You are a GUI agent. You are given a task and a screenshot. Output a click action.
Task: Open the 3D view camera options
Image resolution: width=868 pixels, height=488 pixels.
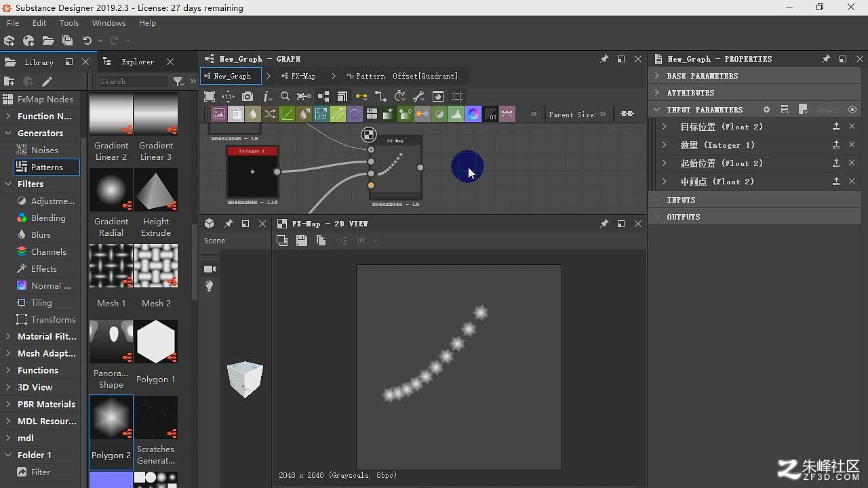(210, 269)
